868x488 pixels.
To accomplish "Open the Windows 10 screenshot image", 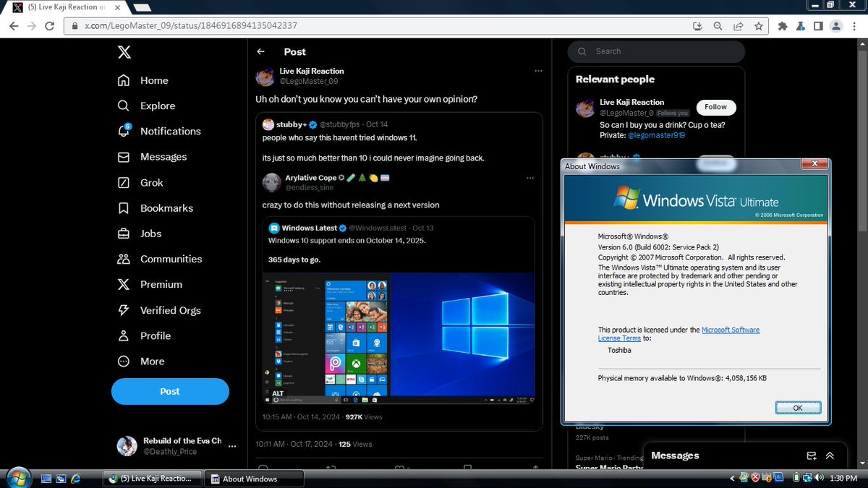I will (x=399, y=338).
